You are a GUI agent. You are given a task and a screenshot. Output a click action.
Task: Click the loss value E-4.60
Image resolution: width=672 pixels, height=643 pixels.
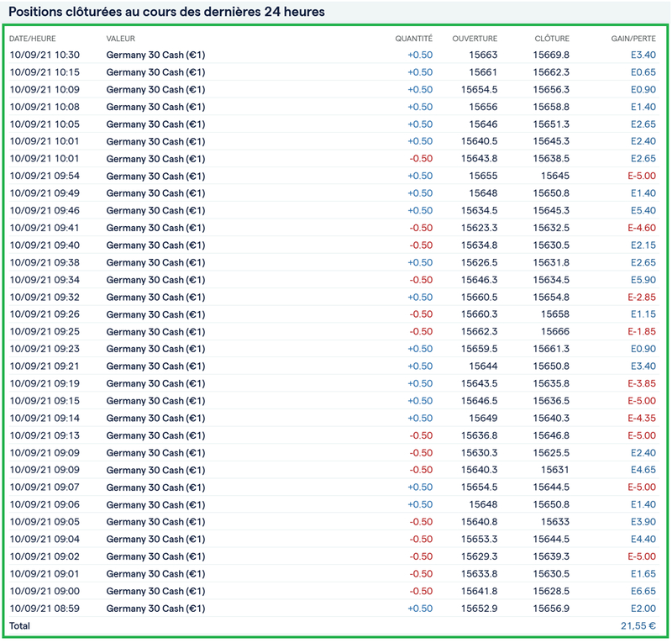[x=642, y=228]
